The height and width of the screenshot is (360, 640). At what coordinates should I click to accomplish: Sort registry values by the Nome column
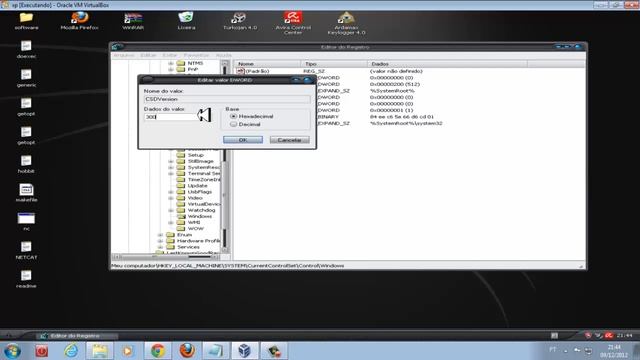pyautogui.click(x=268, y=64)
